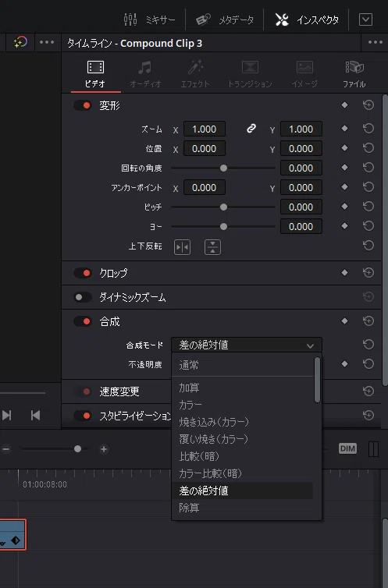Click the ズーム X value field

click(204, 129)
